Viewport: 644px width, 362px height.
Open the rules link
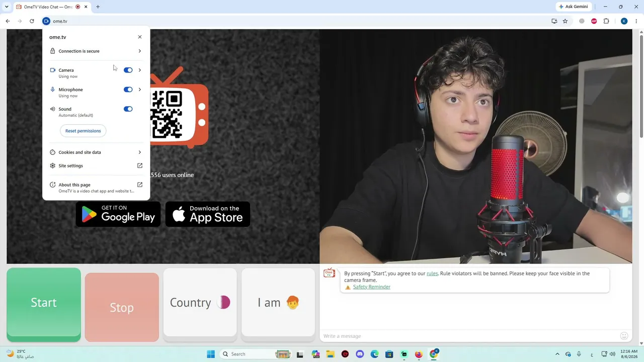[x=432, y=274]
